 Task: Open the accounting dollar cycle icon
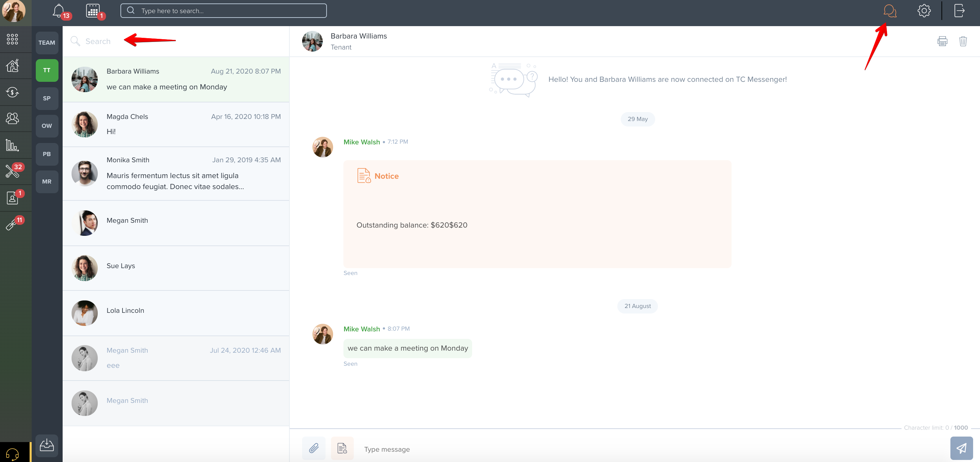(x=12, y=92)
